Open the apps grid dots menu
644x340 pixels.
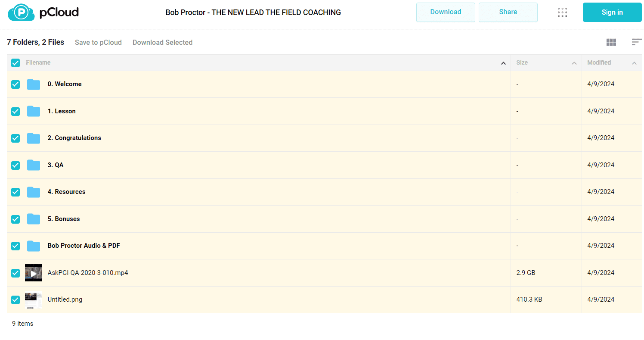(562, 12)
